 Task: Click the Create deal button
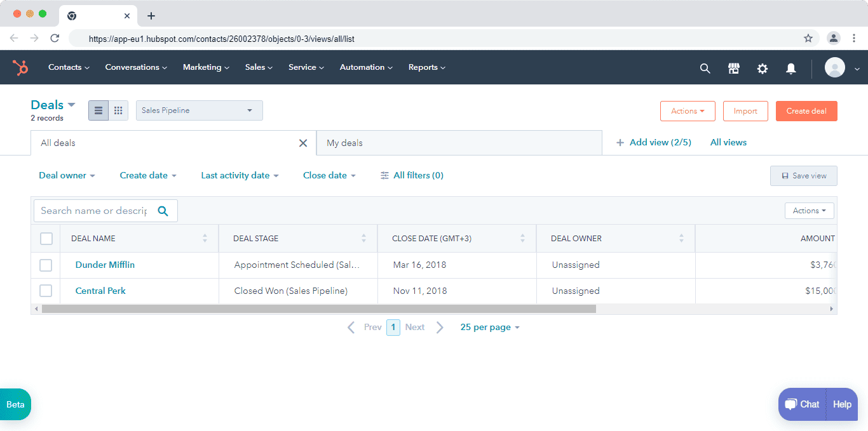click(806, 110)
